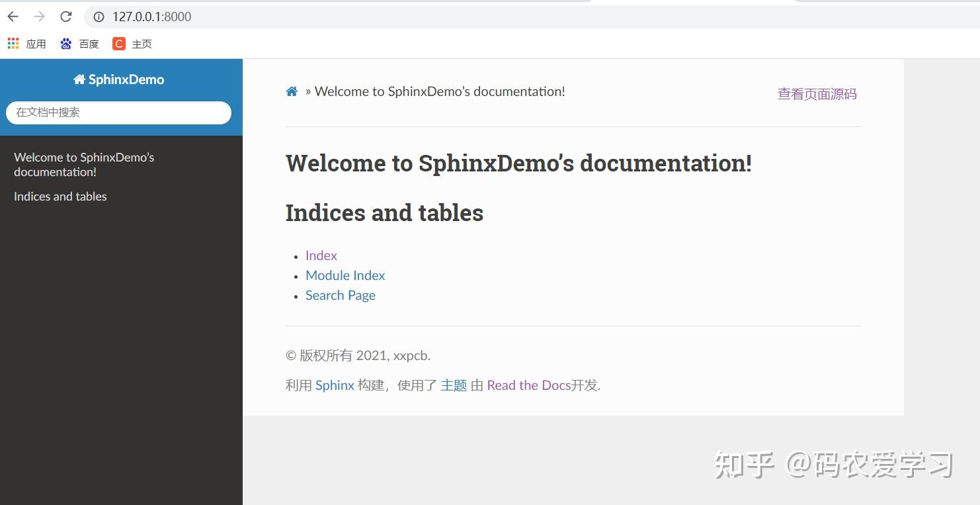The height and width of the screenshot is (505, 980).
Task: Open site info icon in the address bar
Action: tap(99, 17)
